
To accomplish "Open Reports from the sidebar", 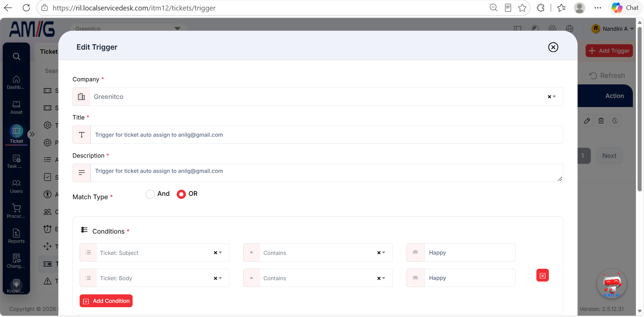I will [16, 236].
